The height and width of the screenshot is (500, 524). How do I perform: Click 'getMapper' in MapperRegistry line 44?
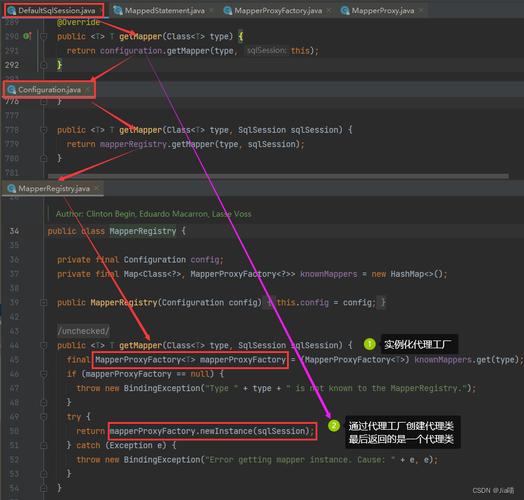140,346
